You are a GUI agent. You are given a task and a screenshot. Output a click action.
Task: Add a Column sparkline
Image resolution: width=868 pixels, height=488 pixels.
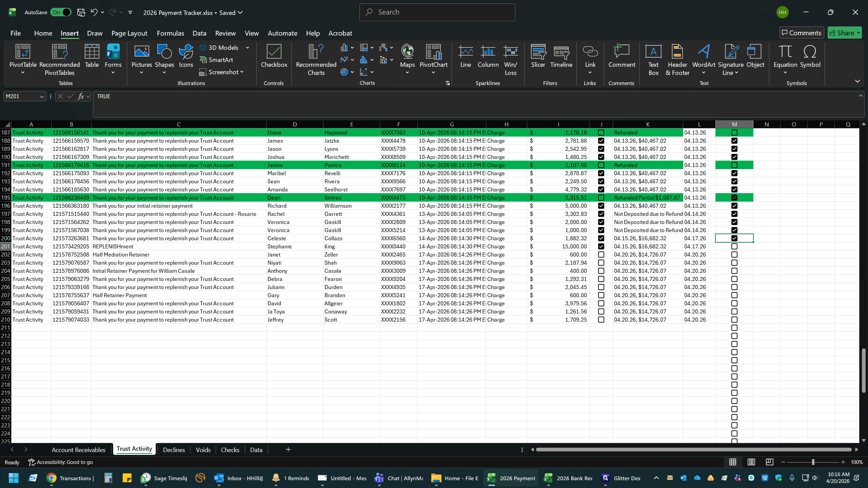pyautogui.click(x=488, y=56)
